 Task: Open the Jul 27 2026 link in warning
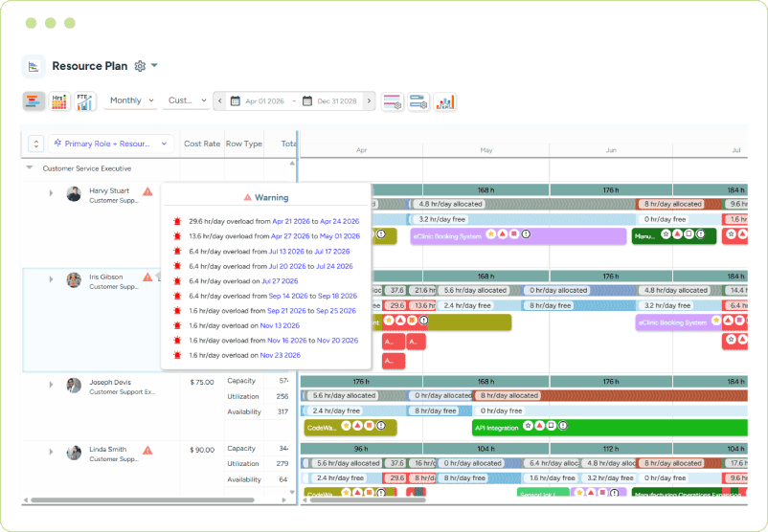(280, 281)
